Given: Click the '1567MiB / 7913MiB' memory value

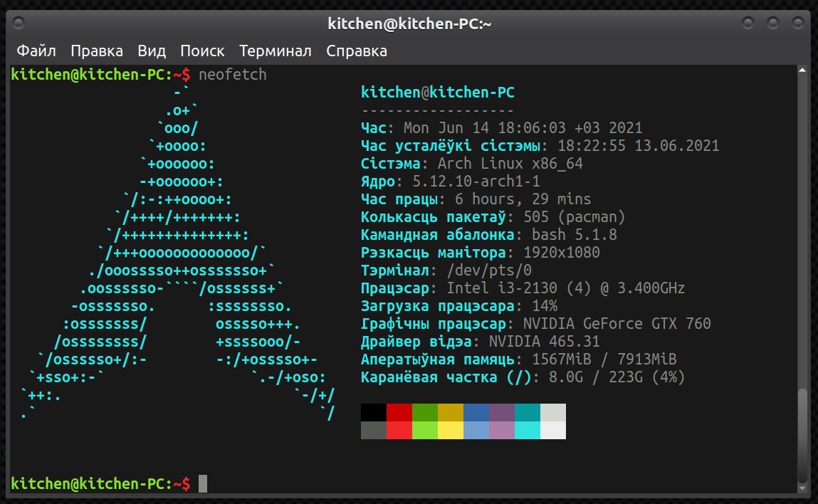Looking at the screenshot, I should click(x=604, y=359).
